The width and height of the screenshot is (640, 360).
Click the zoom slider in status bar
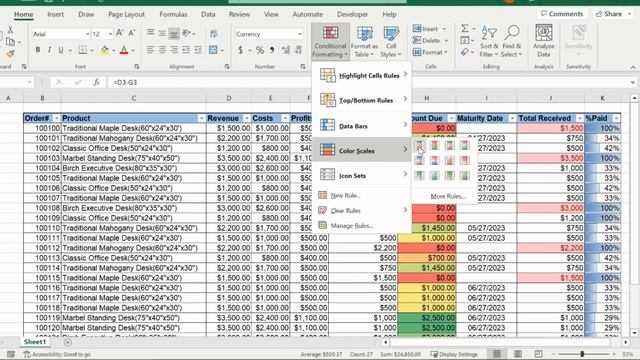[582, 354]
